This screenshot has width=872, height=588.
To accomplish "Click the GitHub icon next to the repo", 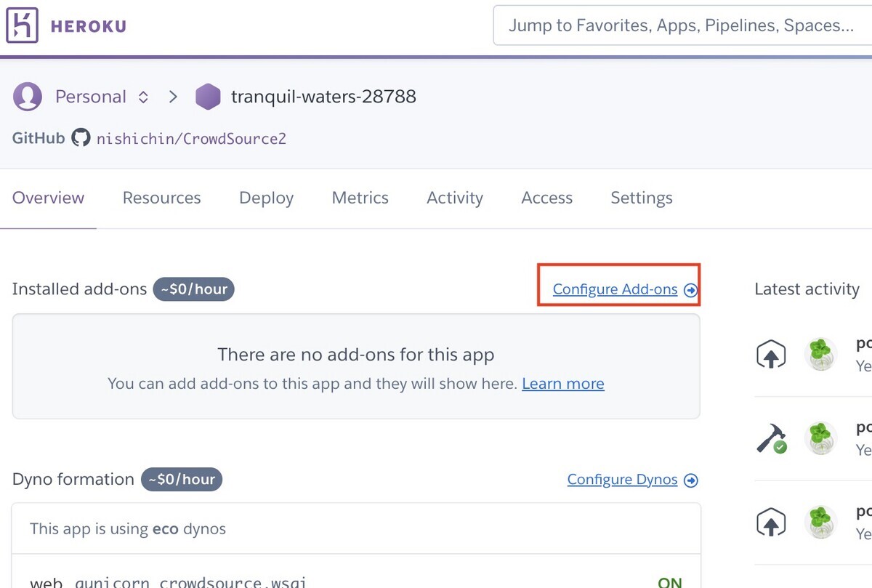I will [81, 137].
